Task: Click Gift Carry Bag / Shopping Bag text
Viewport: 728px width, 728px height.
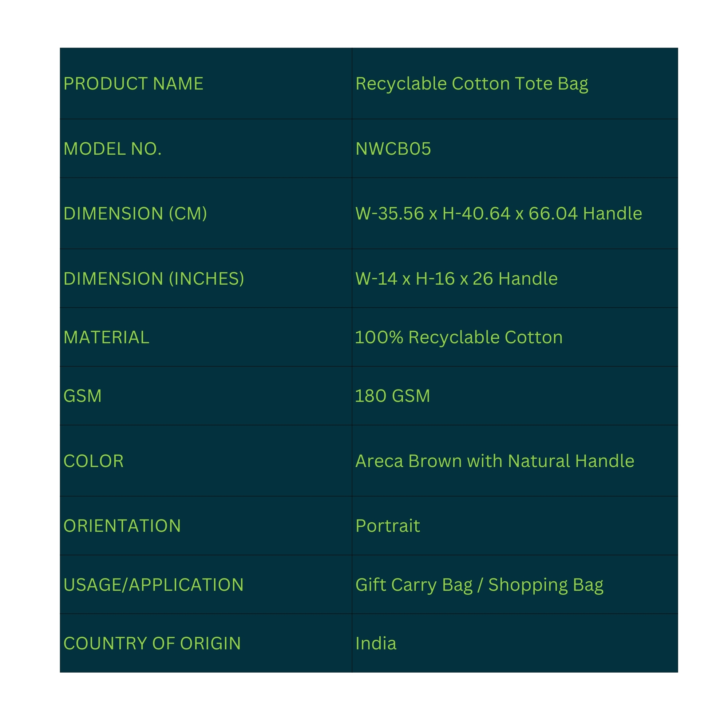Action: tap(479, 585)
